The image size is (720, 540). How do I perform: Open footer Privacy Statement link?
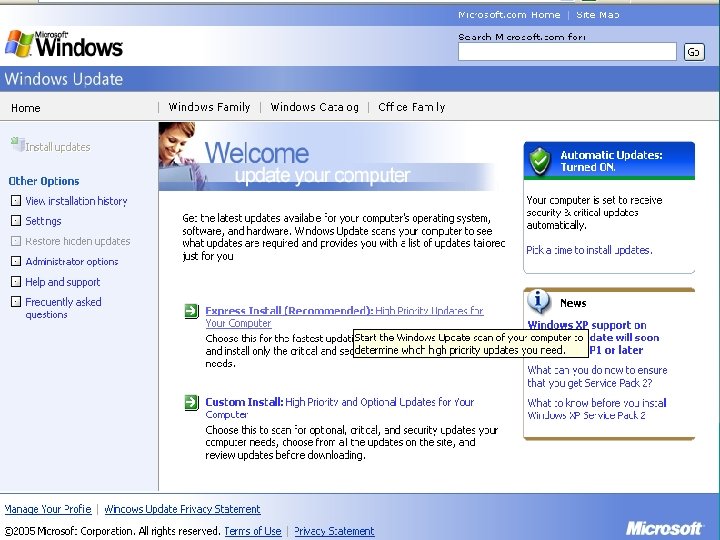334,531
